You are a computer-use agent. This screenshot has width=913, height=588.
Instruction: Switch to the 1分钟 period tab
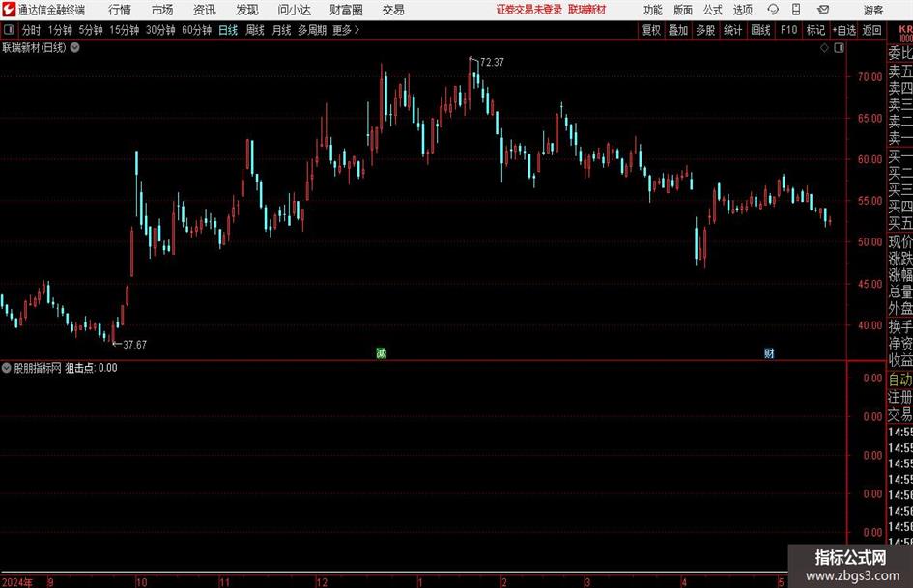coord(60,30)
